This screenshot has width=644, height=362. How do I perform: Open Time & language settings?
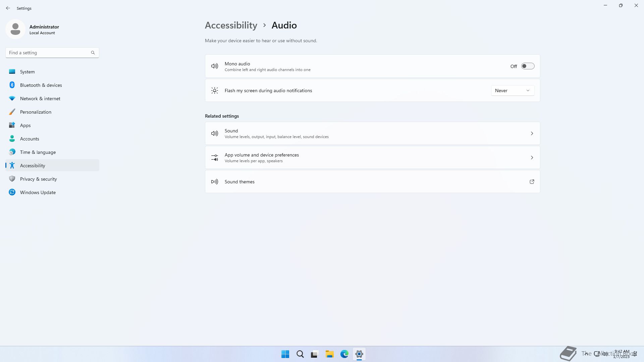[x=38, y=152]
